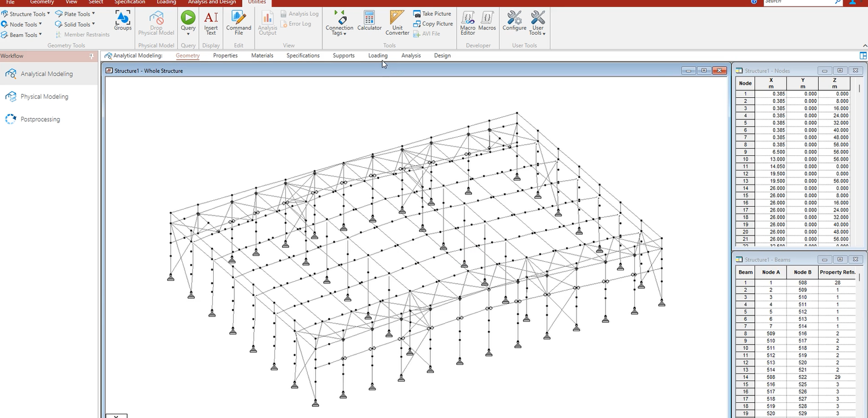Screen dimensions: 868x418
Task: Open the Calculator tool
Action: pyautogui.click(x=369, y=21)
